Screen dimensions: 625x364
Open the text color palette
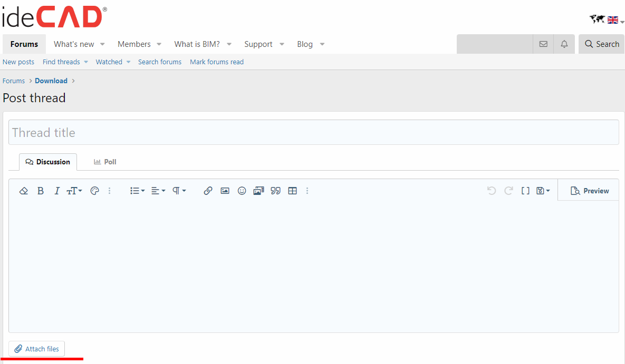click(95, 191)
